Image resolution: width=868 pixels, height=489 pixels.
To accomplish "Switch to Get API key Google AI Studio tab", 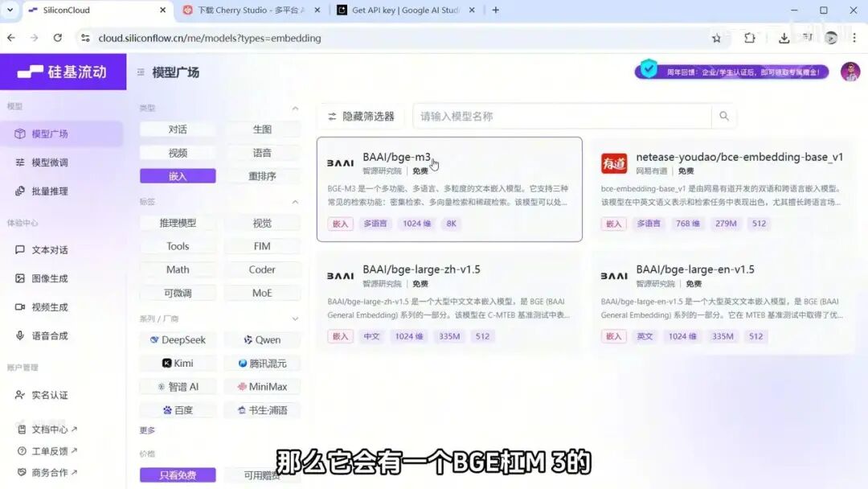I will click(406, 10).
